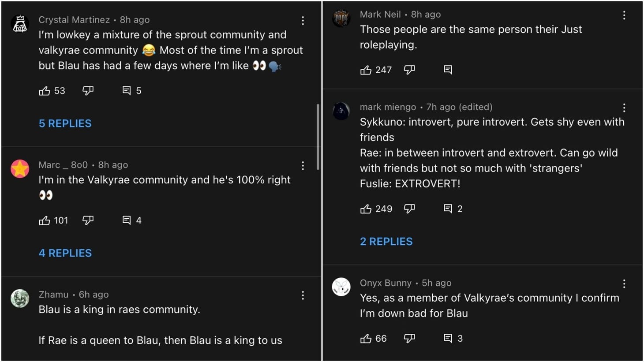Open Zhamu's comment options menu

[303, 295]
